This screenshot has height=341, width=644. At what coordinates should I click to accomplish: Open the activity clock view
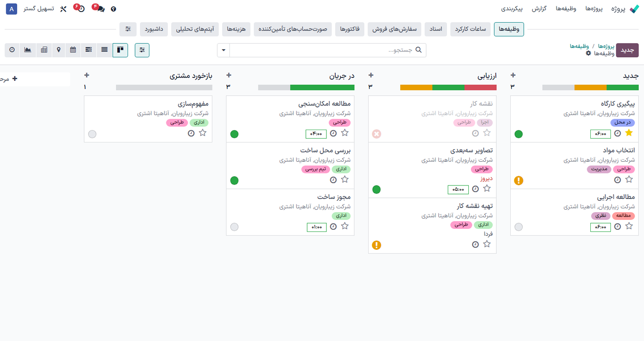[x=12, y=50]
